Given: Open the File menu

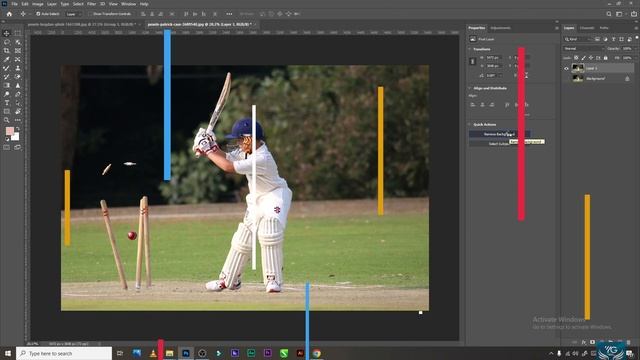Looking at the screenshot, I should pos(14,4).
